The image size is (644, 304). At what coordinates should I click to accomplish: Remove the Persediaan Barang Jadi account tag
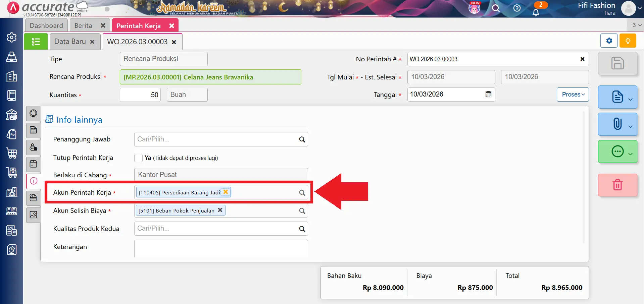click(x=226, y=192)
